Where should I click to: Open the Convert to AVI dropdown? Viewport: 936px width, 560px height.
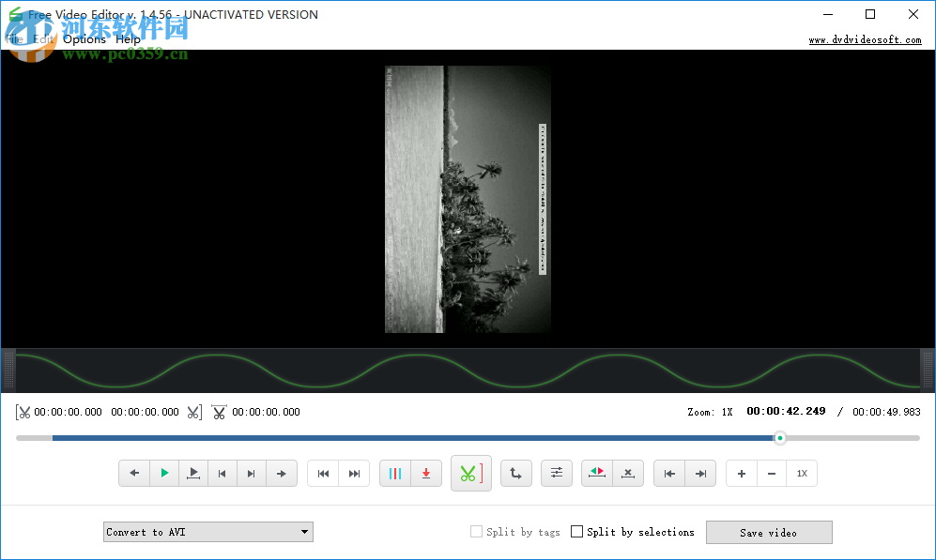pyautogui.click(x=207, y=531)
